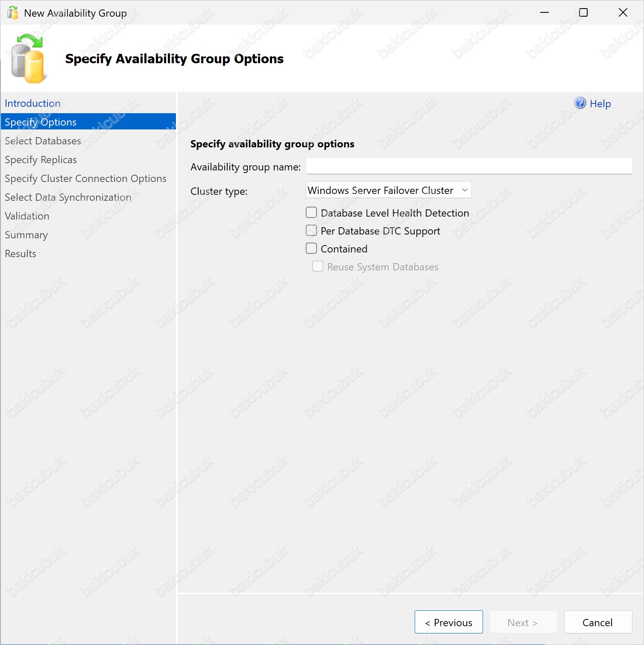Enable Database Level Health Detection
Image resolution: width=644 pixels, height=645 pixels.
pyautogui.click(x=311, y=212)
